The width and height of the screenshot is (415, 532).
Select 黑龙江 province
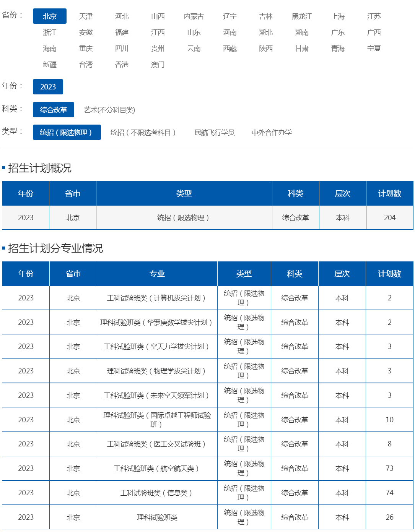point(302,16)
